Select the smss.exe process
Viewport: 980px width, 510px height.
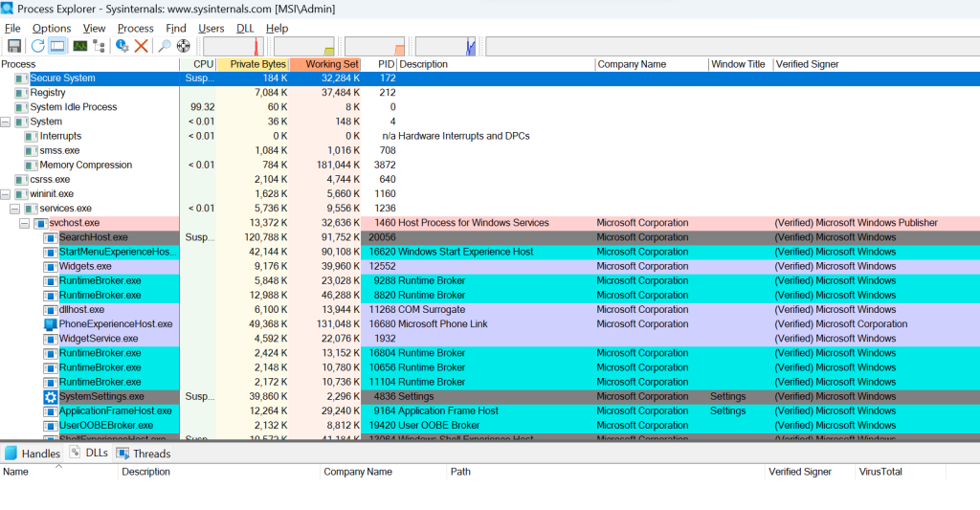490,150
